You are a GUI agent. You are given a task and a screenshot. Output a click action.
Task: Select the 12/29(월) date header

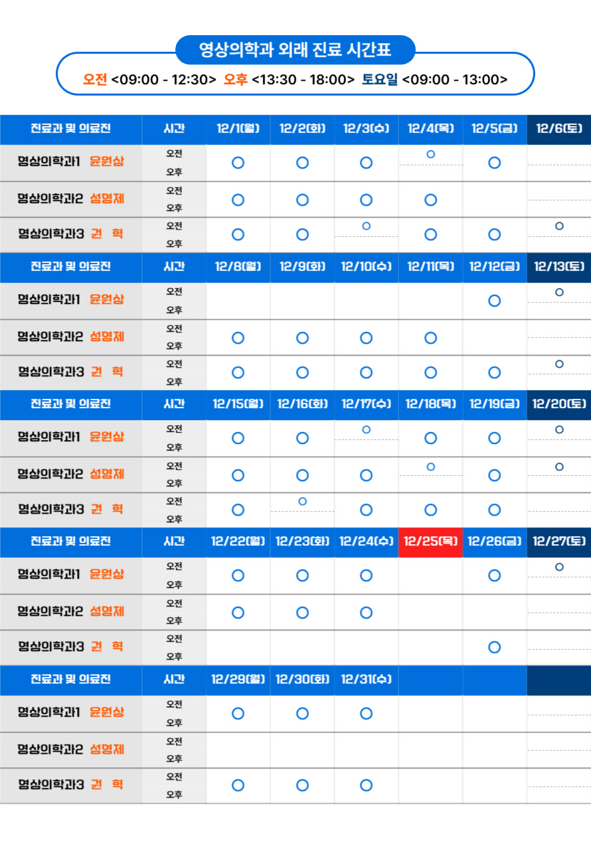238,680
